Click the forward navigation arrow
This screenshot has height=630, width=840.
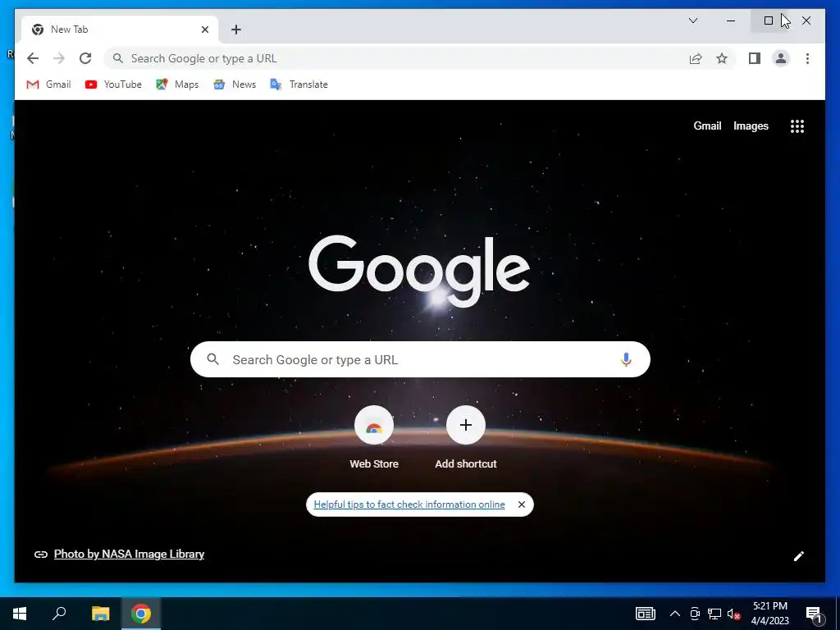point(59,58)
